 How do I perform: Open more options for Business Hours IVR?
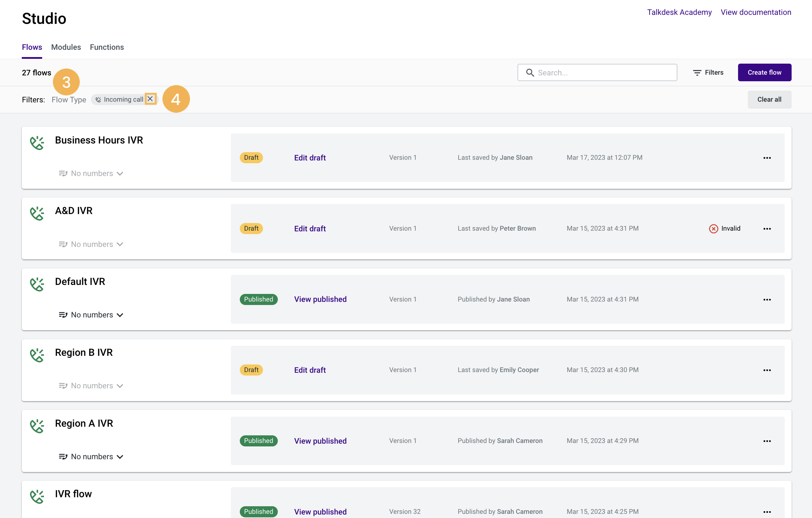click(767, 158)
